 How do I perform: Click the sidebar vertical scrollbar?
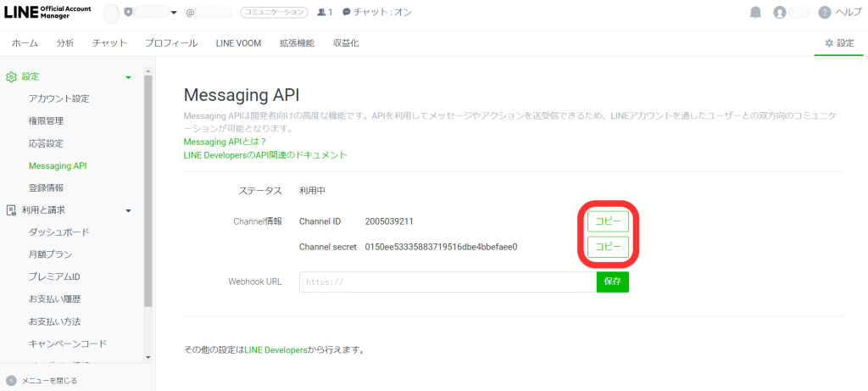pos(147,191)
